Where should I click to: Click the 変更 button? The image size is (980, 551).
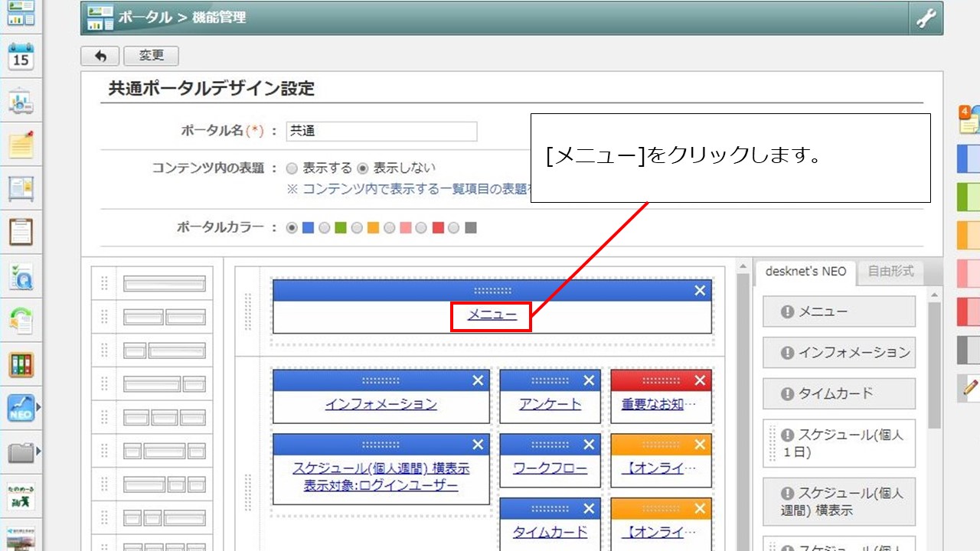point(151,56)
